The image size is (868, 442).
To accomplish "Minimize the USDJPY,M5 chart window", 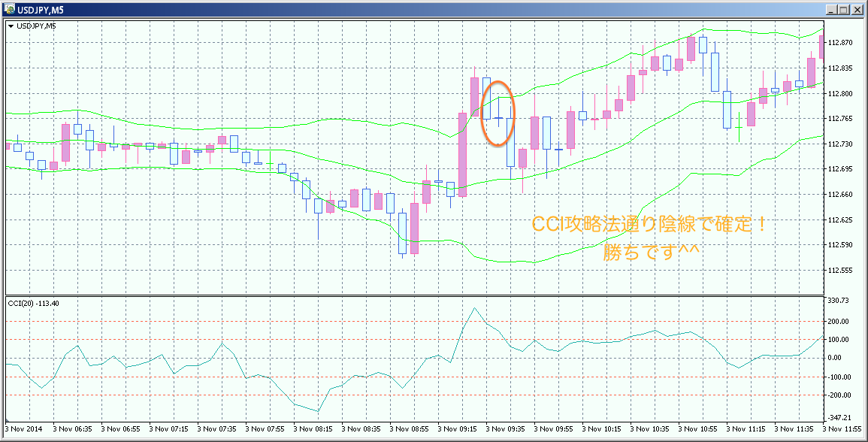I will pyautogui.click(x=830, y=9).
